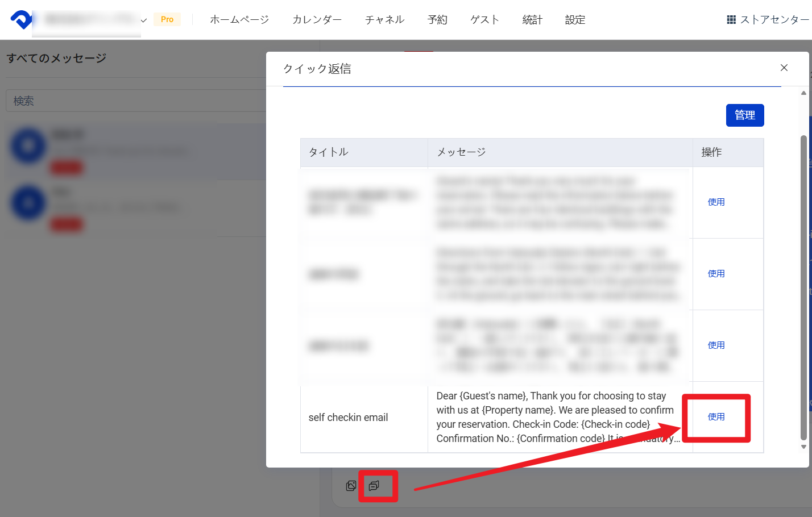This screenshot has height=517, width=812.
Task: Expand the property selector dropdown chevron
Action: pyautogui.click(x=144, y=20)
